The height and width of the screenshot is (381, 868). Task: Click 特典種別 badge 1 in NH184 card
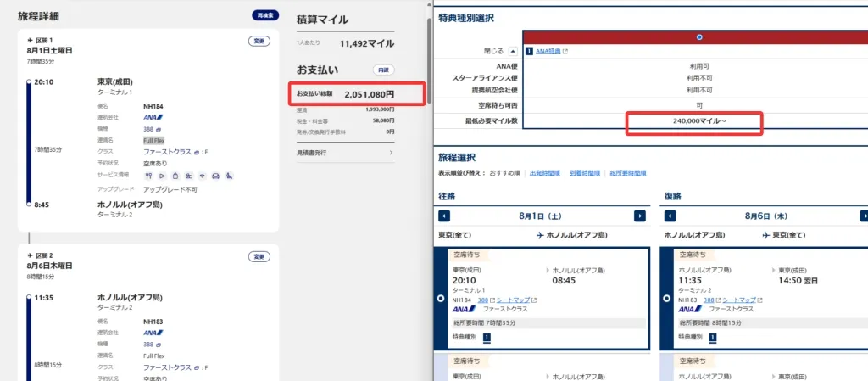click(487, 337)
